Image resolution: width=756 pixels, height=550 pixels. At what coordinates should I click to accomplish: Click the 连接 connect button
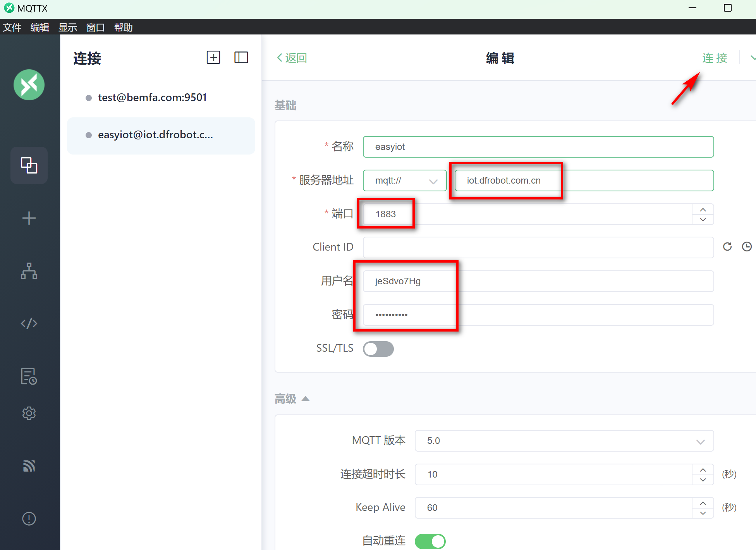tap(715, 58)
